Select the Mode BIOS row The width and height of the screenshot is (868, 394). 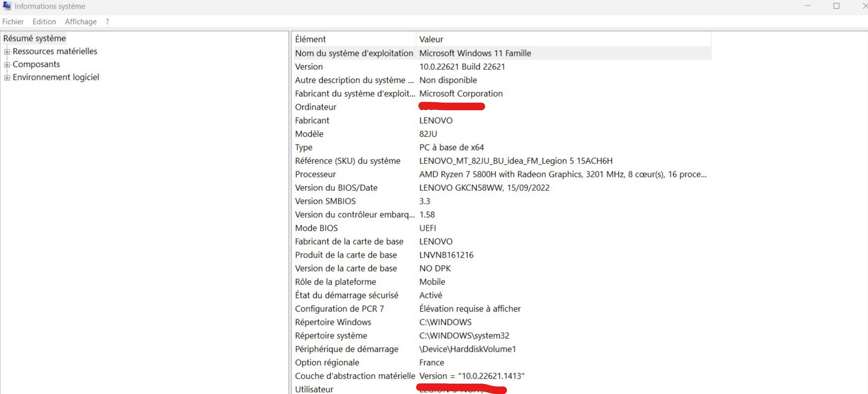pyautogui.click(x=316, y=228)
